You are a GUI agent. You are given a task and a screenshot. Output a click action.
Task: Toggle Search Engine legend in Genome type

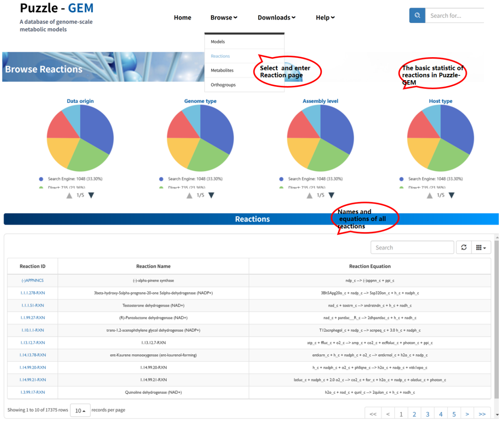(195, 179)
